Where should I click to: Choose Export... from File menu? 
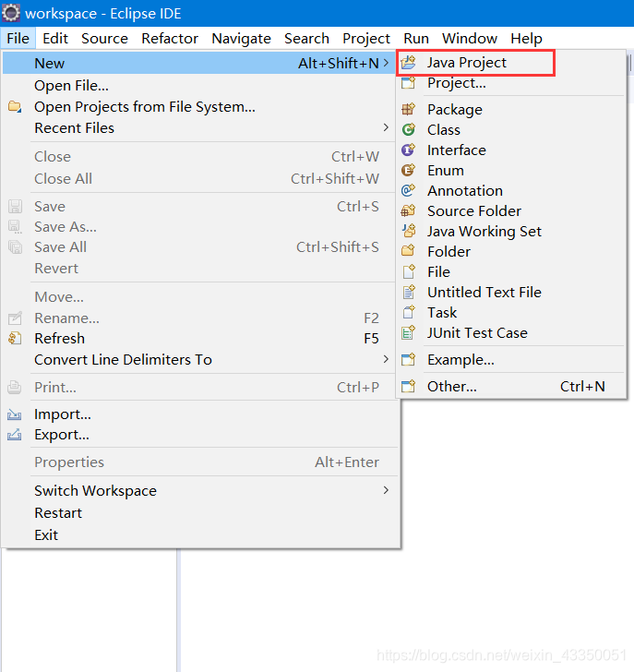point(198,435)
